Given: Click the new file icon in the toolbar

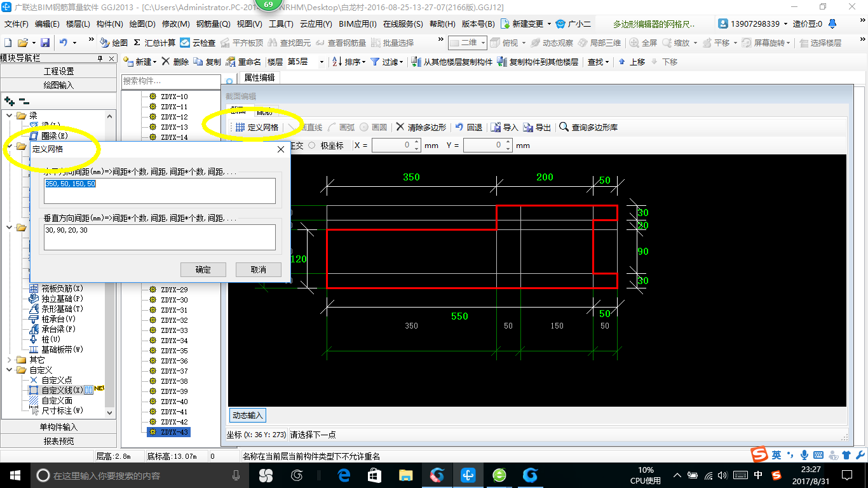Looking at the screenshot, I should (x=8, y=43).
